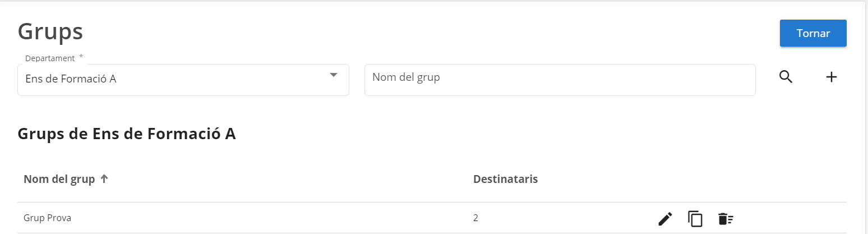This screenshot has height=234, width=868.
Task: Open the Ens de Formació A selector
Action: pyautogui.click(x=168, y=80)
